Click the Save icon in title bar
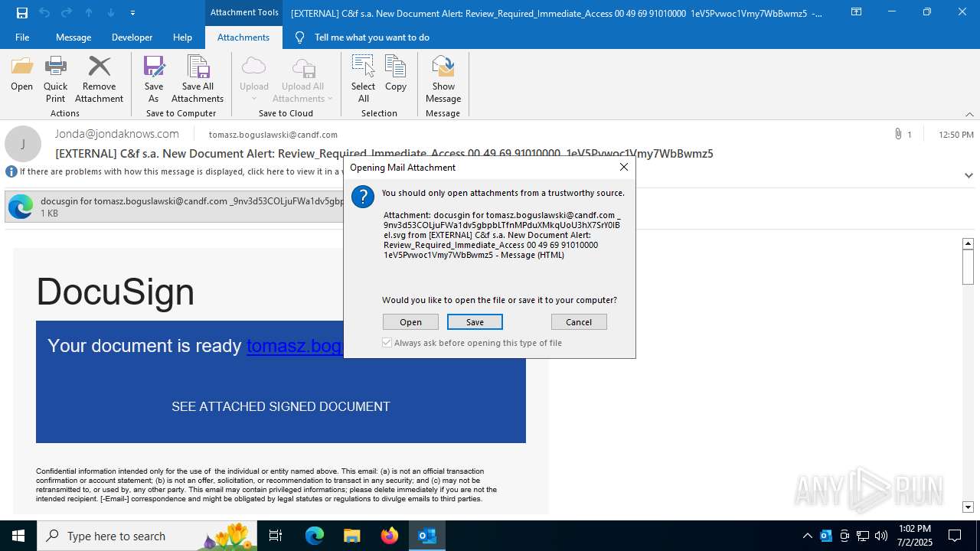 22,12
